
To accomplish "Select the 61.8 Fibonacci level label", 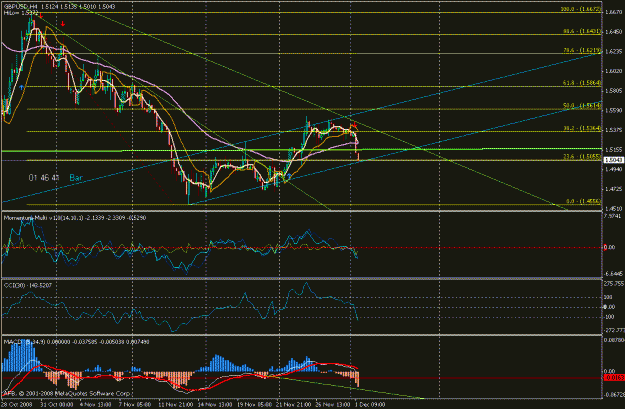I will click(x=582, y=83).
